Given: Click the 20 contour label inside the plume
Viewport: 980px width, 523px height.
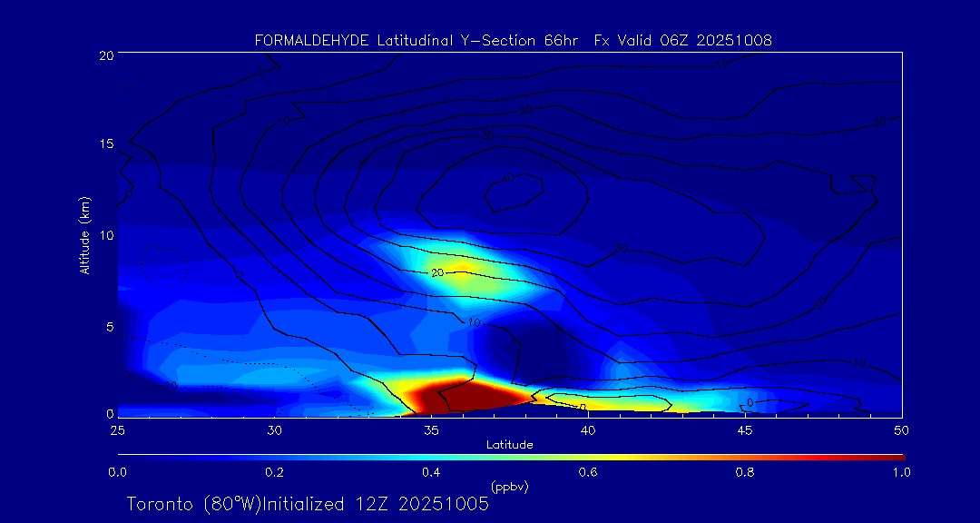Looking at the screenshot, I should tap(437, 272).
